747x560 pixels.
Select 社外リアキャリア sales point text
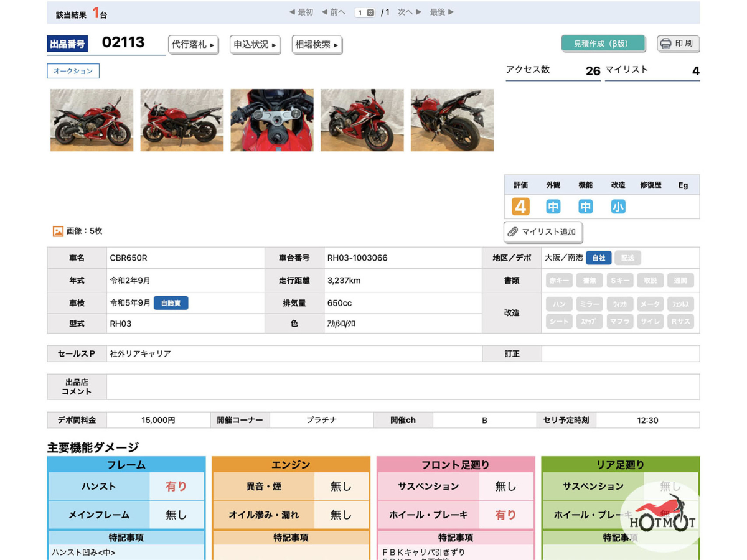pyautogui.click(x=141, y=353)
